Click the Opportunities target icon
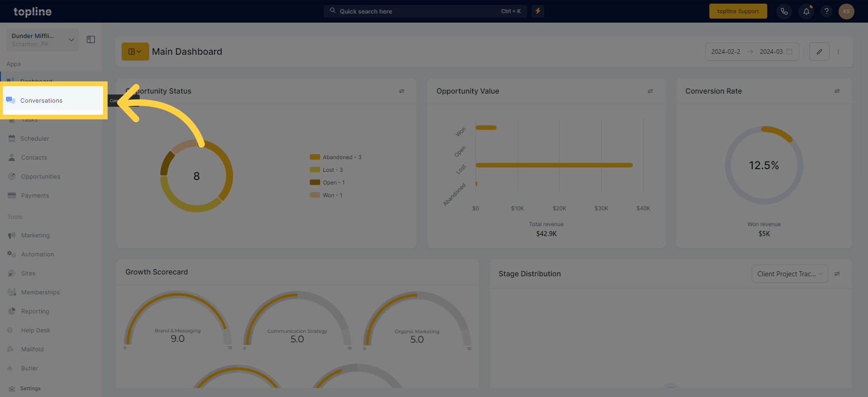The width and height of the screenshot is (868, 397). click(x=12, y=176)
